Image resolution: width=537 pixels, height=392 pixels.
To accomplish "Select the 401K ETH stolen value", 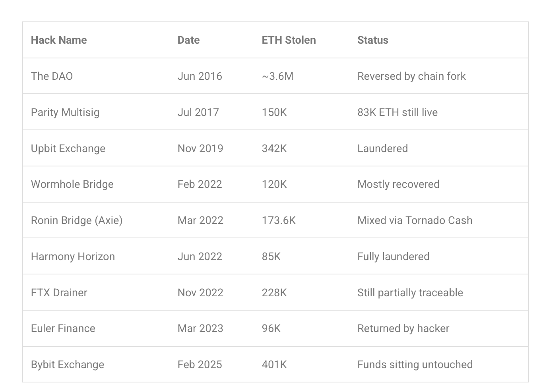I will click(274, 365).
